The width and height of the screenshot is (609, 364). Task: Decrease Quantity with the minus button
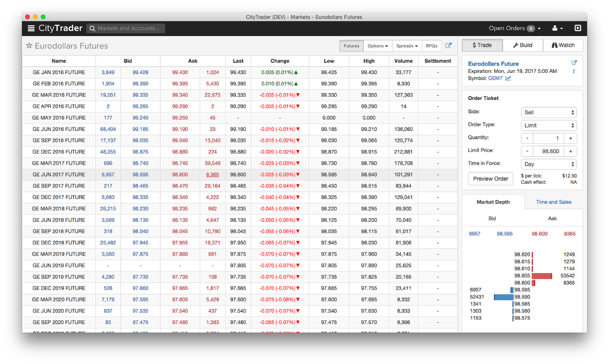[x=527, y=138]
